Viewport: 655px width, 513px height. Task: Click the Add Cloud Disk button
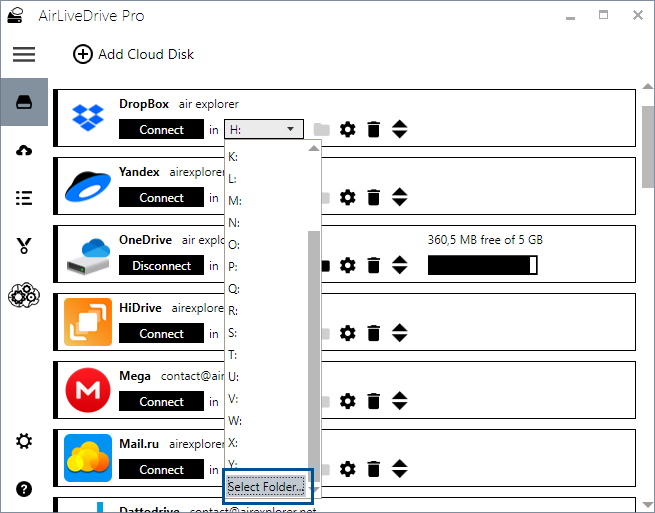pyautogui.click(x=134, y=54)
